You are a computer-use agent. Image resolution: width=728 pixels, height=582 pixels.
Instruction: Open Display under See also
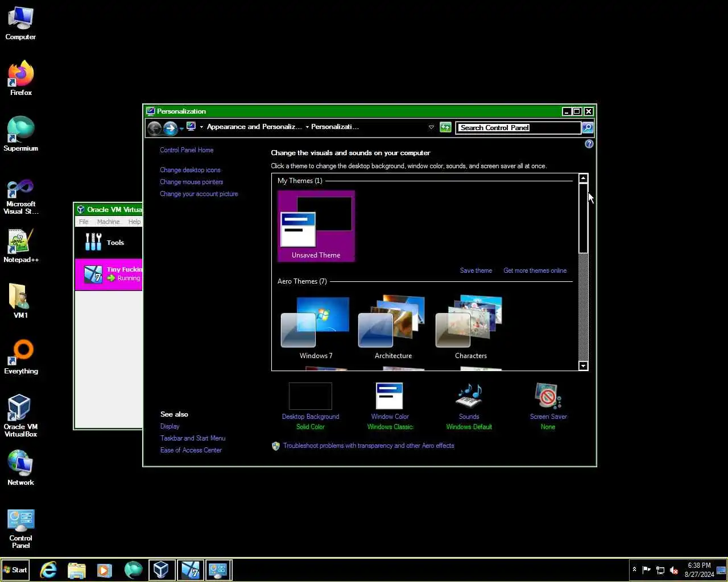169,426
